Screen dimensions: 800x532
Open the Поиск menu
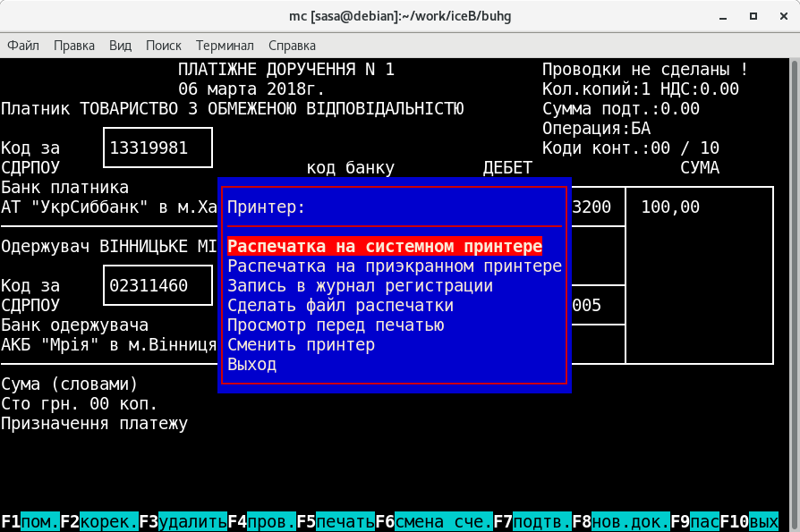tap(163, 46)
